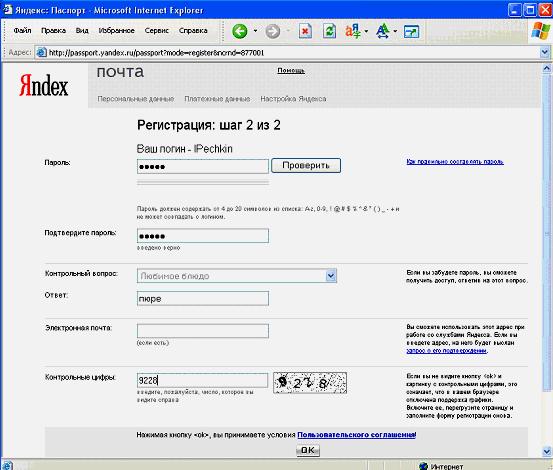This screenshot has width=553, height=470.
Task: Click the page icon in address bar
Action: pyautogui.click(x=41, y=53)
